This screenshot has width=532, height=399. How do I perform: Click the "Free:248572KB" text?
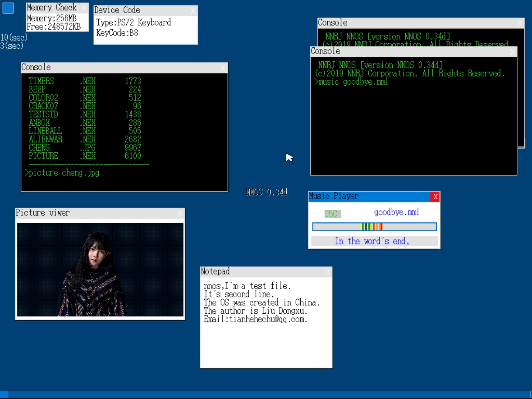[x=54, y=27]
